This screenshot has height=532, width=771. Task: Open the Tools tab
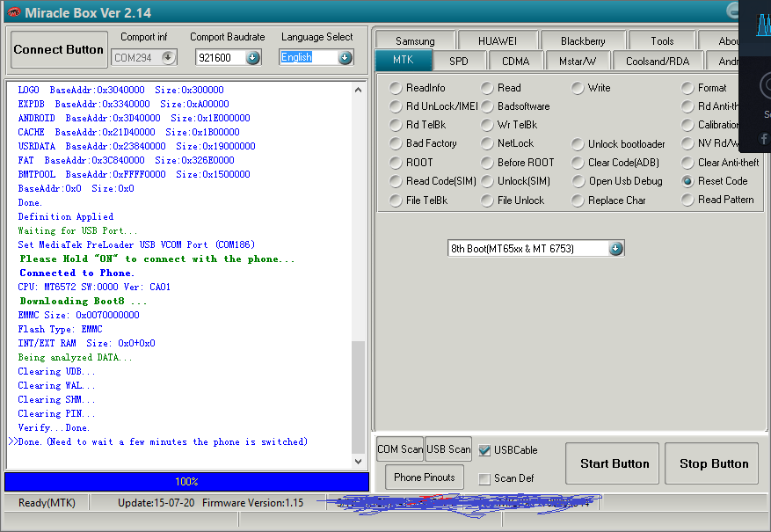pos(662,40)
